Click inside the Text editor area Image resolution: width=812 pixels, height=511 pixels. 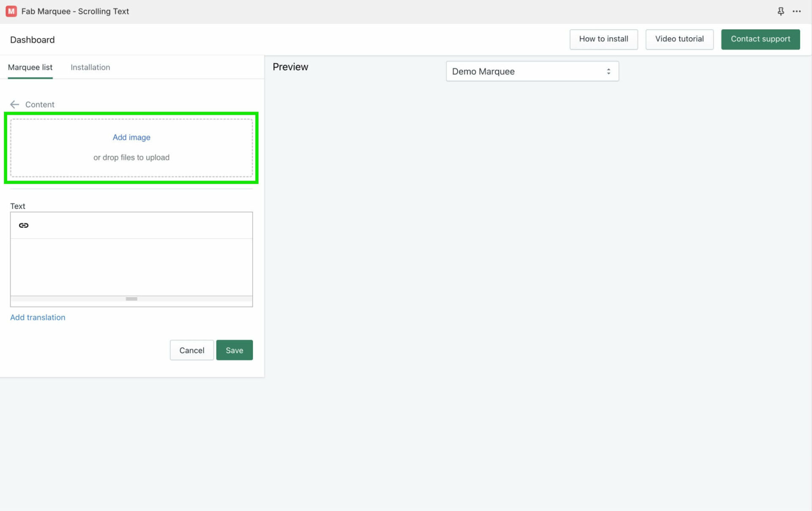point(132,266)
